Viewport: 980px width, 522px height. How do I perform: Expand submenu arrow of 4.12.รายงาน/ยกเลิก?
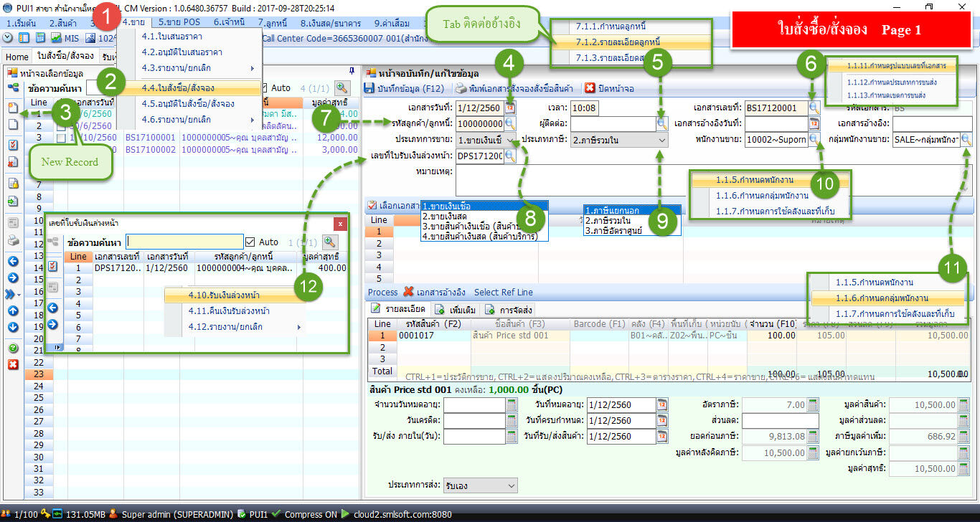(x=299, y=327)
